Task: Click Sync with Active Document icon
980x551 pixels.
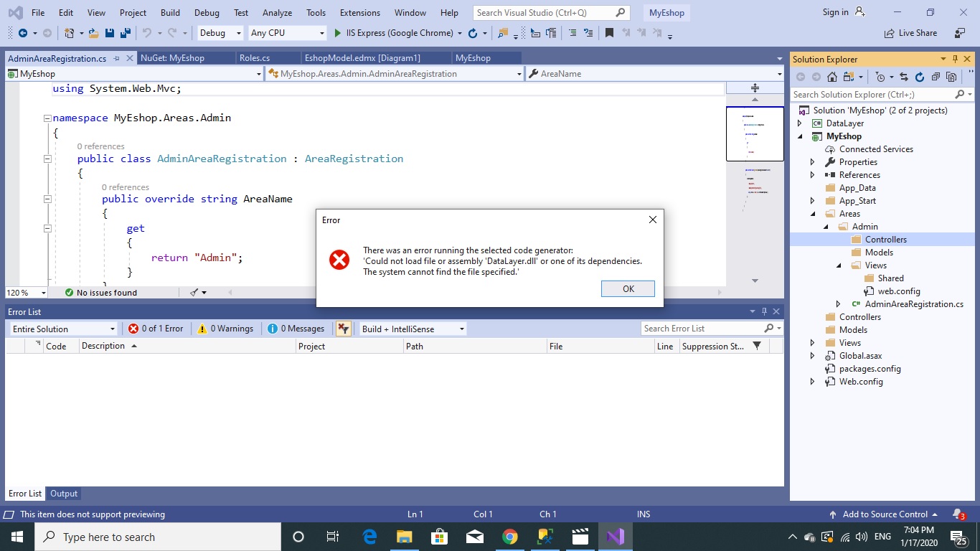Action: pos(903,77)
